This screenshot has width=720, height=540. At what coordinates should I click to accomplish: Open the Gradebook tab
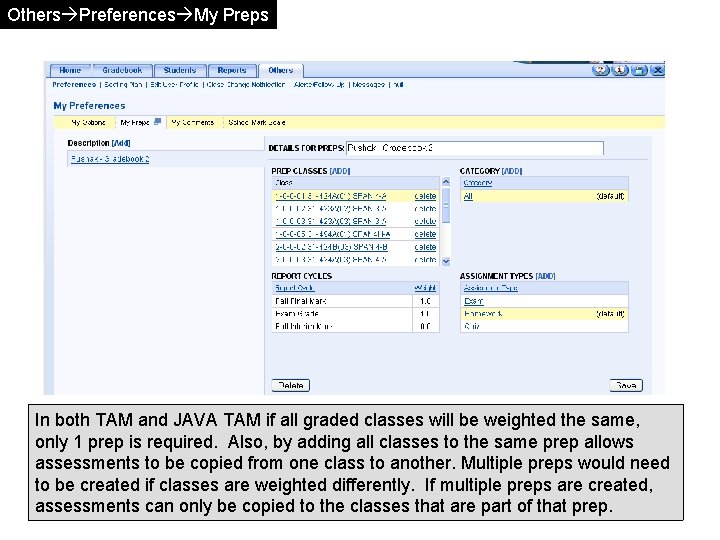tap(122, 70)
